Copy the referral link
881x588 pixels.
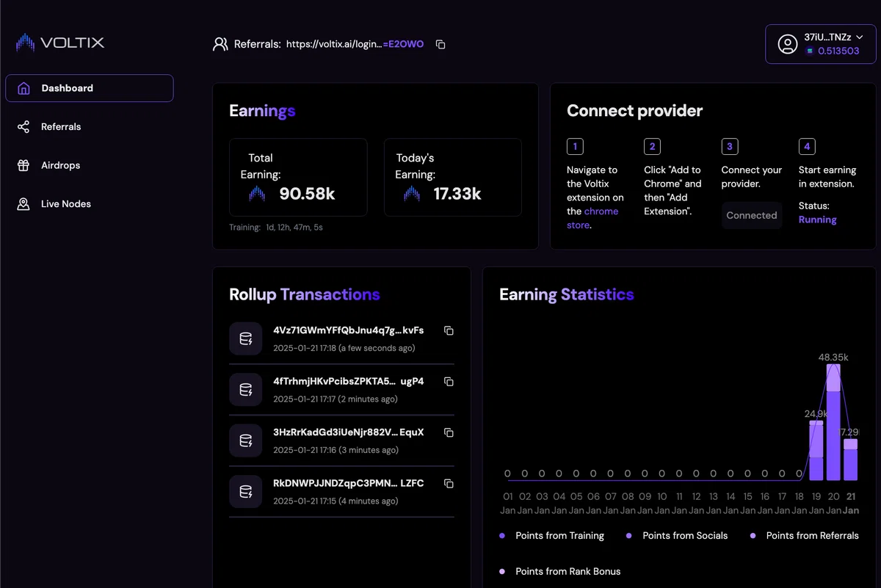(x=440, y=44)
